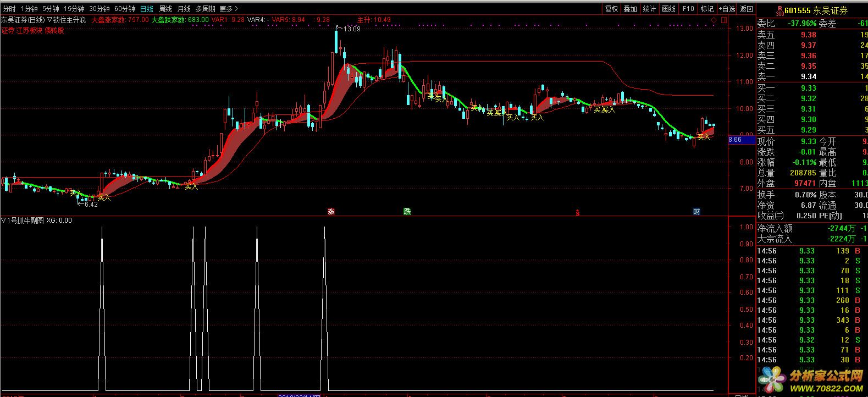Activate the 画线 drawing tool button
868x397 pixels.
(x=668, y=9)
